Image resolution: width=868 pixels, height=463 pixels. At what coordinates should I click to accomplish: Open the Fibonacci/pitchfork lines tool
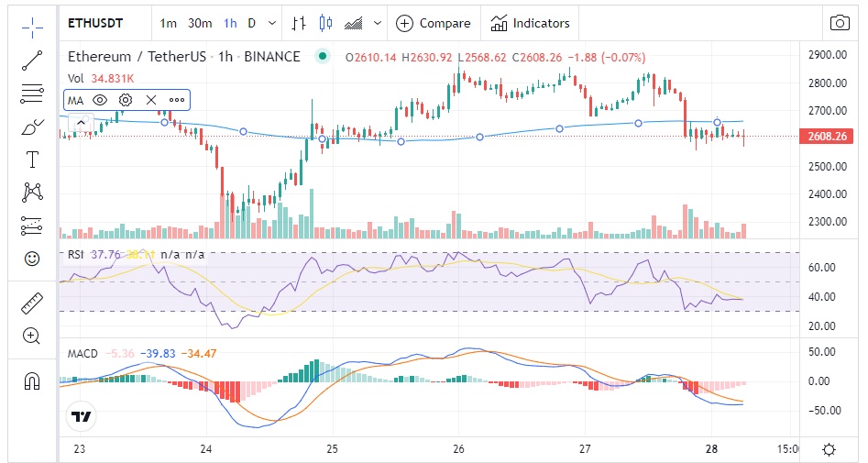pyautogui.click(x=32, y=94)
